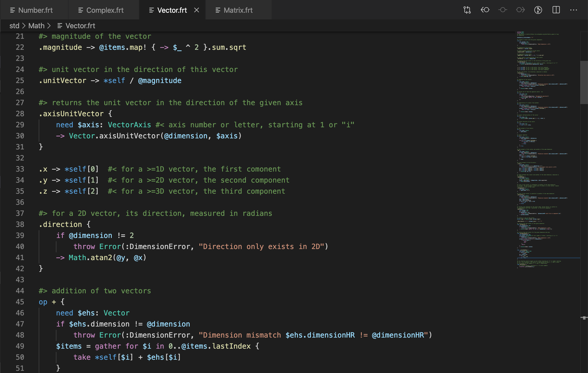Split the editor to the right
Image resolution: width=588 pixels, height=373 pixels.
pos(556,10)
